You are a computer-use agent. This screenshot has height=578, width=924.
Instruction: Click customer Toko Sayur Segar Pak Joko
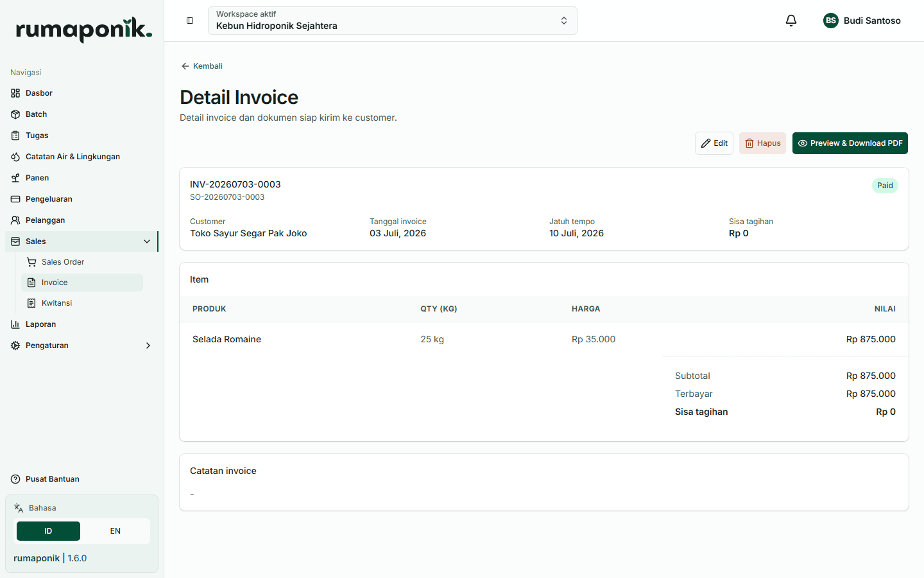click(x=248, y=233)
